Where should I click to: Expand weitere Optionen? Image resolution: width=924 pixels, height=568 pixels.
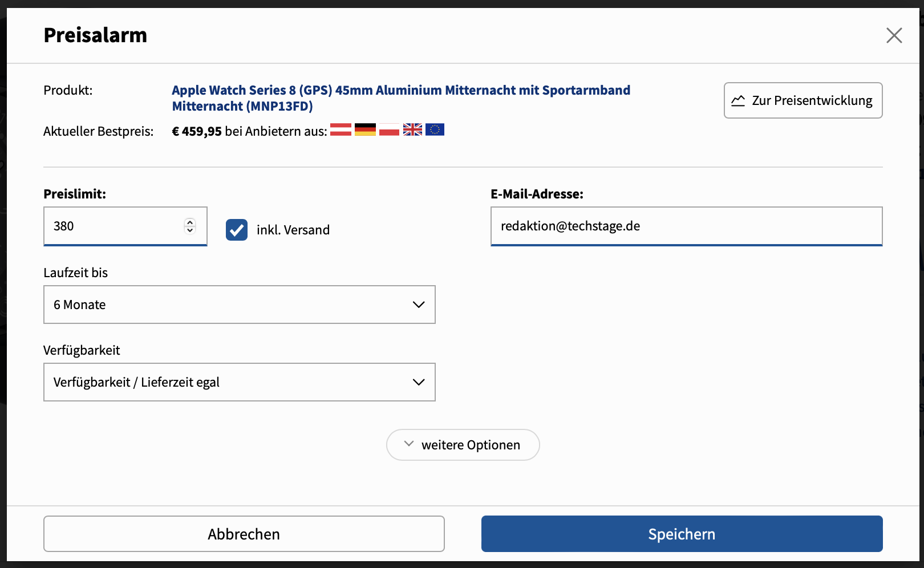(463, 445)
